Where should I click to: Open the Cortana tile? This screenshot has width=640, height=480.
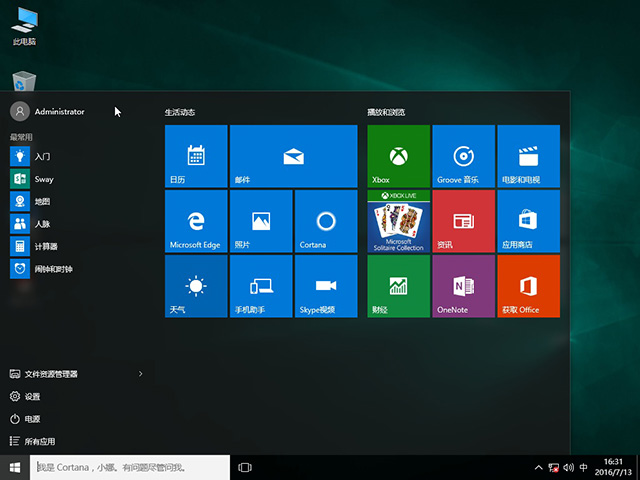pos(325,221)
